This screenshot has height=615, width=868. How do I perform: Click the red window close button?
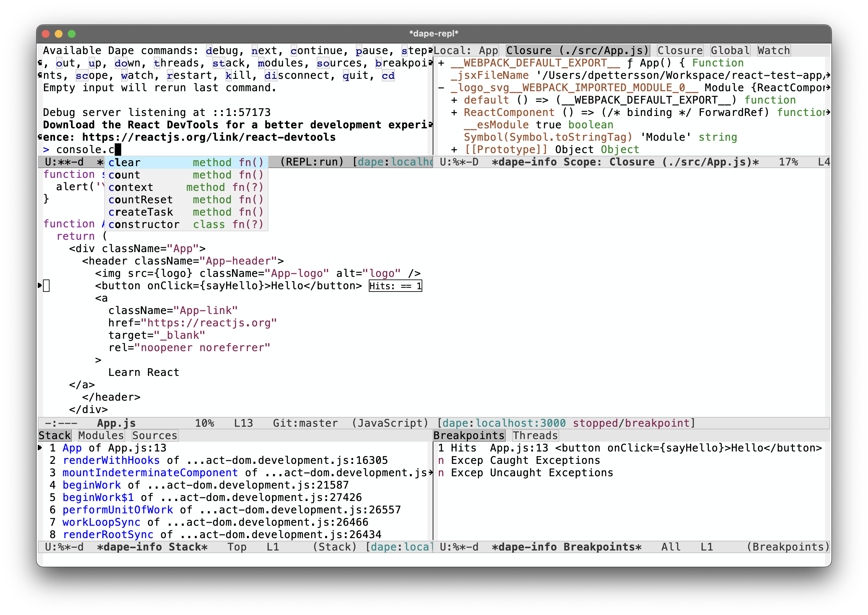[46, 34]
